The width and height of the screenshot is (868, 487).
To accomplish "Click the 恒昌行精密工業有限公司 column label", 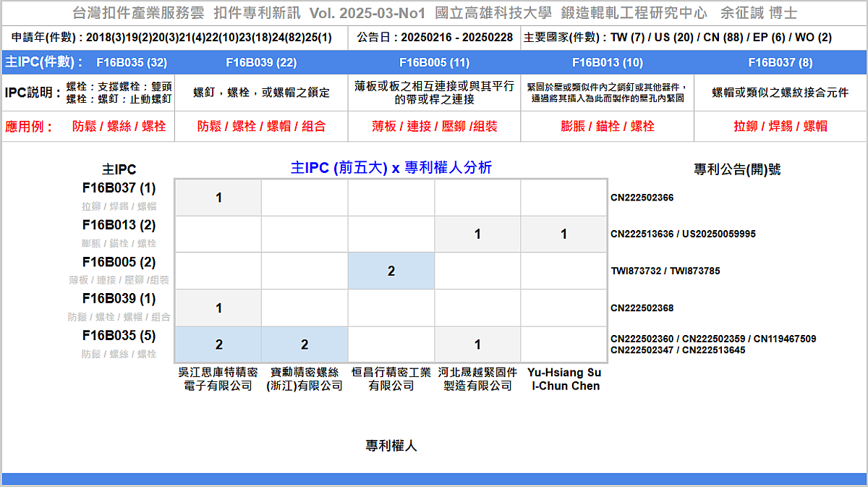I will [x=391, y=379].
